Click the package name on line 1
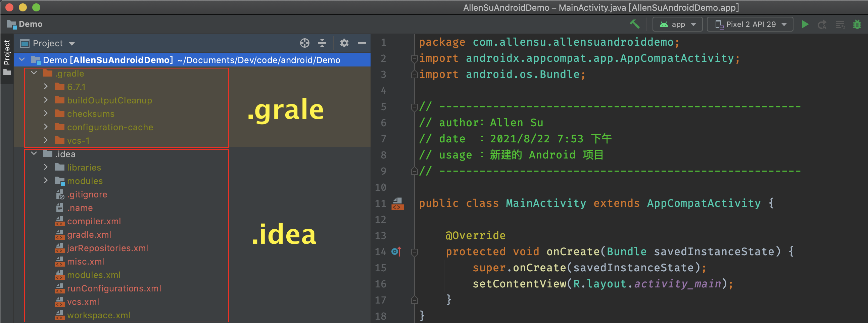The height and width of the screenshot is (323, 868). coord(573,42)
